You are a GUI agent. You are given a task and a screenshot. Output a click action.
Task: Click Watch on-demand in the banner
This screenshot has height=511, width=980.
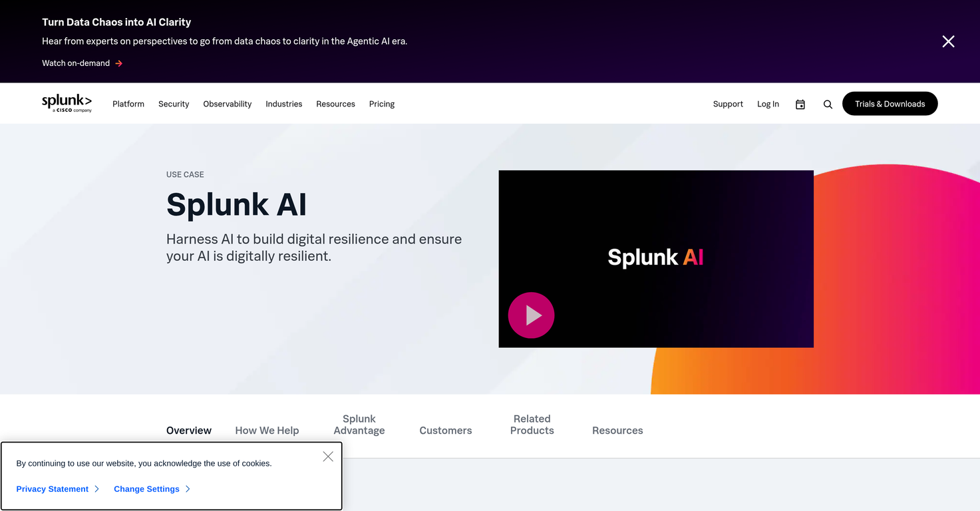click(x=75, y=63)
